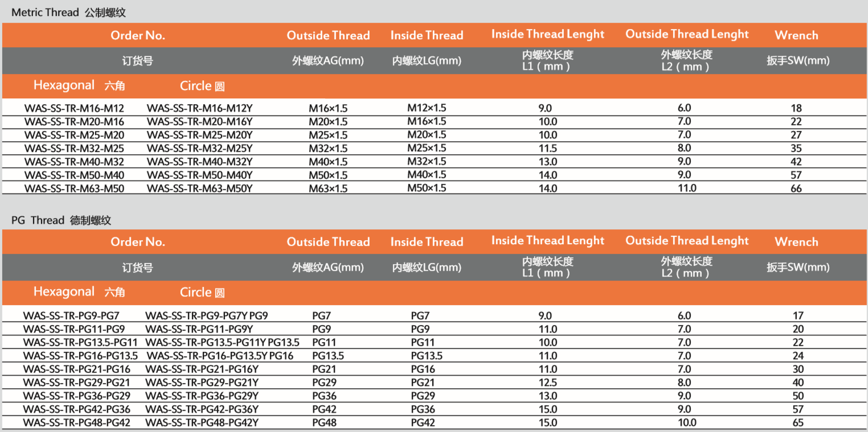This screenshot has width=868, height=432.
Task: Click circle order number WAS-SS-TR-PG29-PG21Y
Action: point(202,382)
